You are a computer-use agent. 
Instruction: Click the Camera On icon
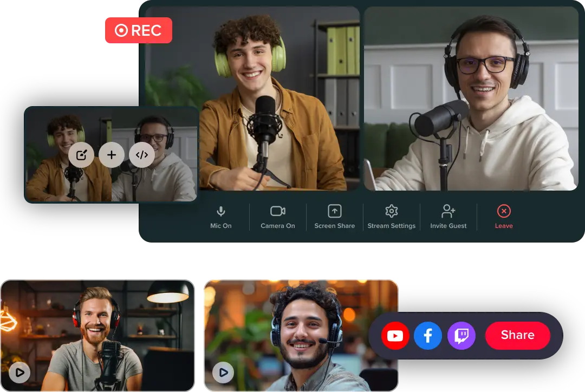[277, 211]
